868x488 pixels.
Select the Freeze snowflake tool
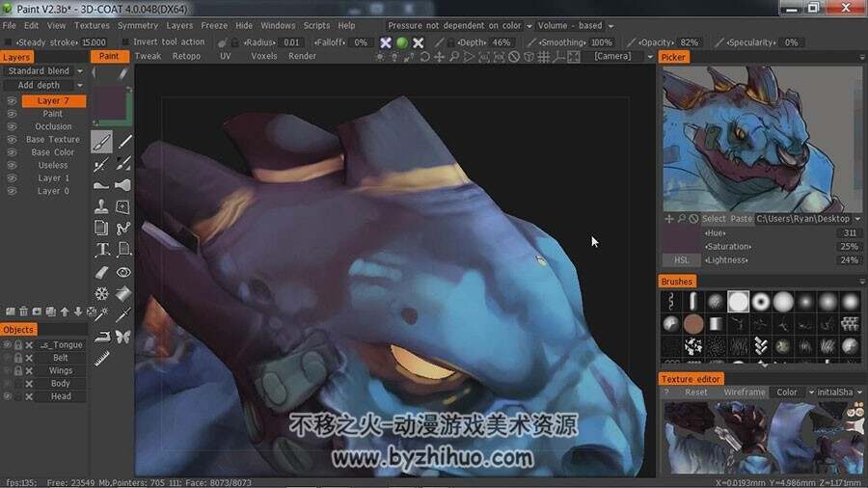(x=102, y=293)
